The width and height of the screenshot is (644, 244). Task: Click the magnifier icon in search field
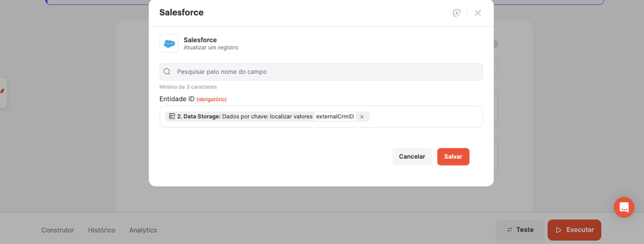(x=167, y=71)
